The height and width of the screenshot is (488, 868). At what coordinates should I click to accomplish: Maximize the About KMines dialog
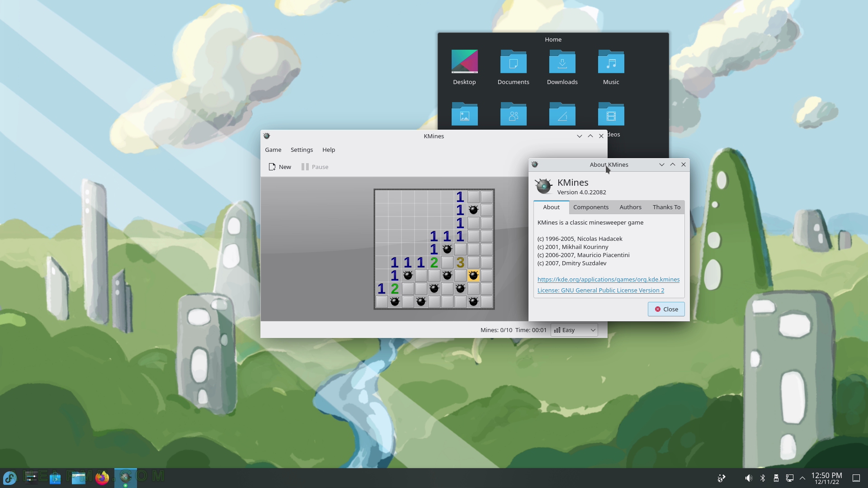[673, 164]
